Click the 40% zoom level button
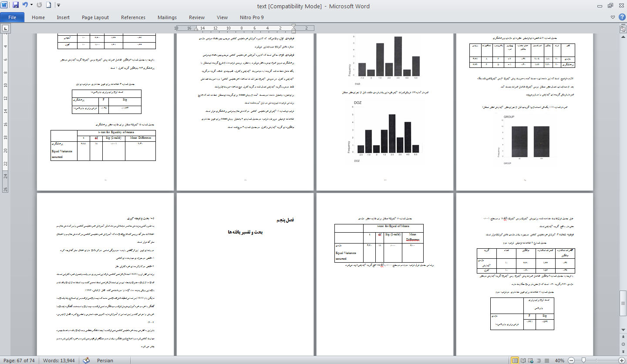Viewport: 627px width, 364px height. (x=559, y=361)
